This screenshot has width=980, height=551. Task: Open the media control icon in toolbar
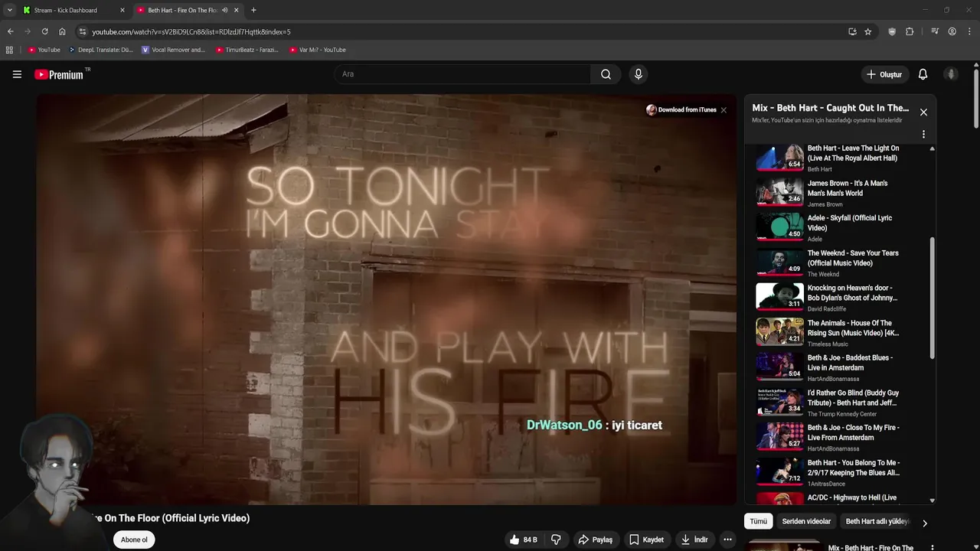(935, 31)
